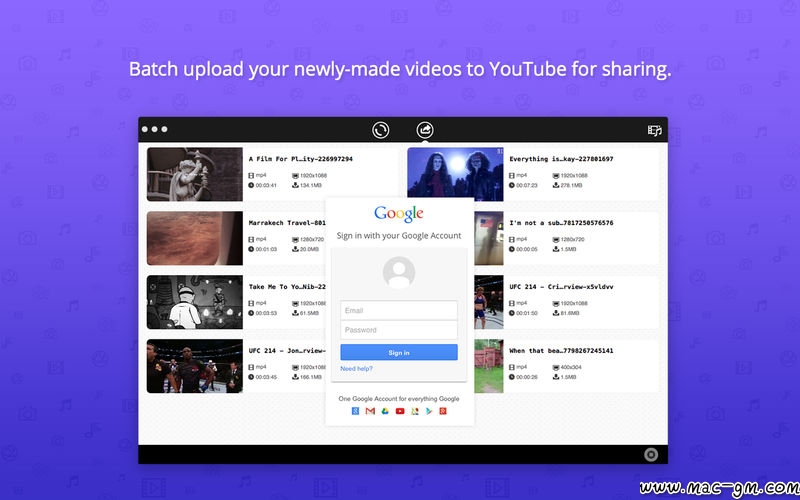Click the gray profile avatar placeholder
This screenshot has height=500, width=800.
399,272
